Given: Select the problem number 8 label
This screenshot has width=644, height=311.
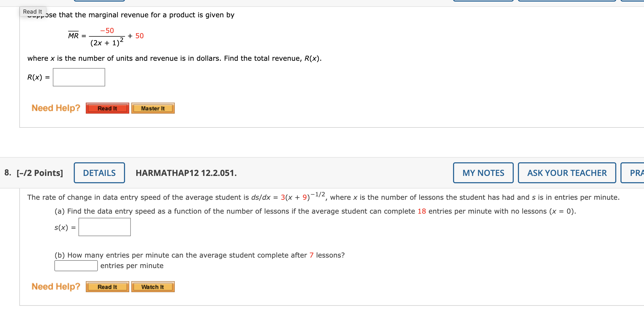Looking at the screenshot, I should [8, 173].
